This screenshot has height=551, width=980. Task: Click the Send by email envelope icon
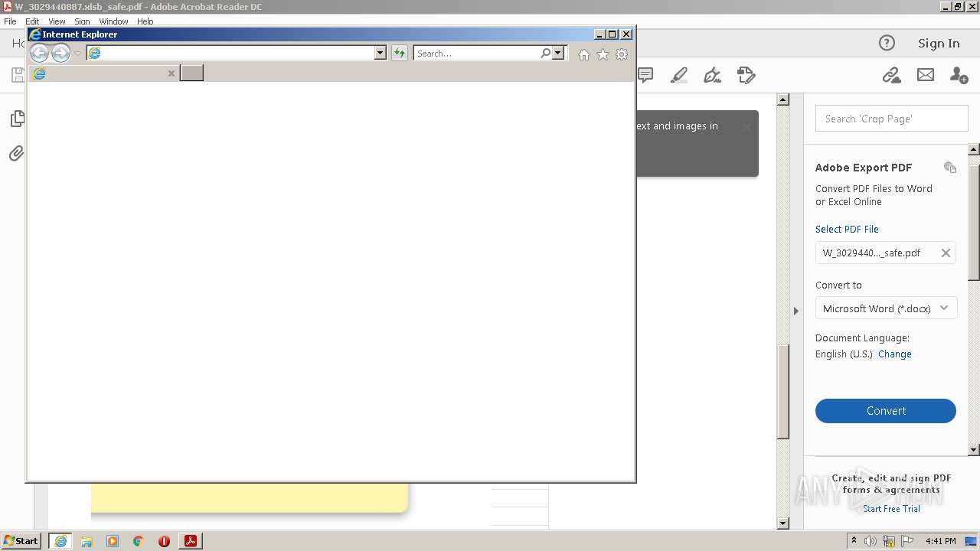(926, 75)
